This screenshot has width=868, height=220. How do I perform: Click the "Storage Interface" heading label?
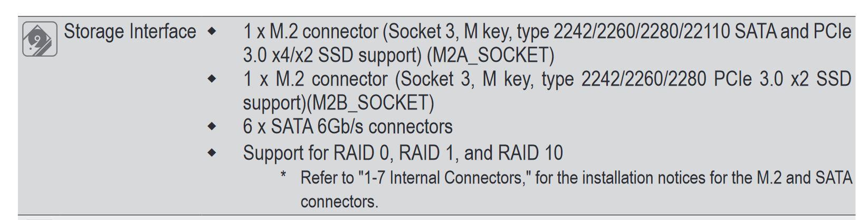[x=130, y=32]
